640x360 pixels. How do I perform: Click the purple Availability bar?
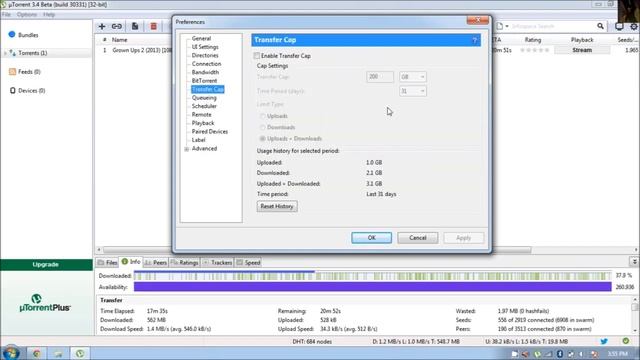373,287
